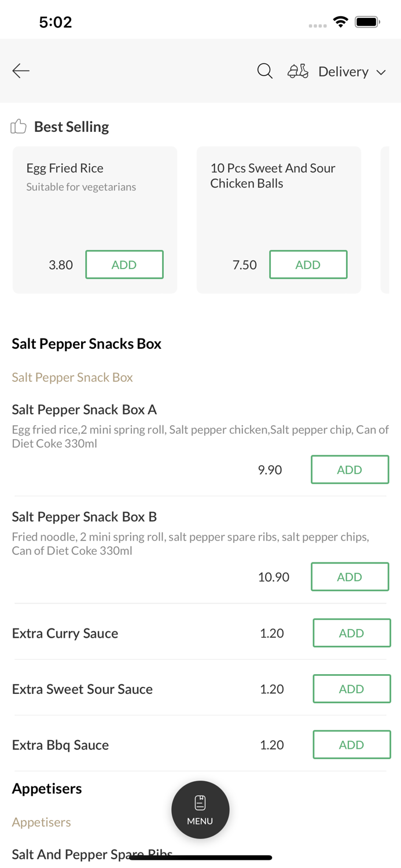
Task: Tap the battery status icon
Action: pos(367,22)
